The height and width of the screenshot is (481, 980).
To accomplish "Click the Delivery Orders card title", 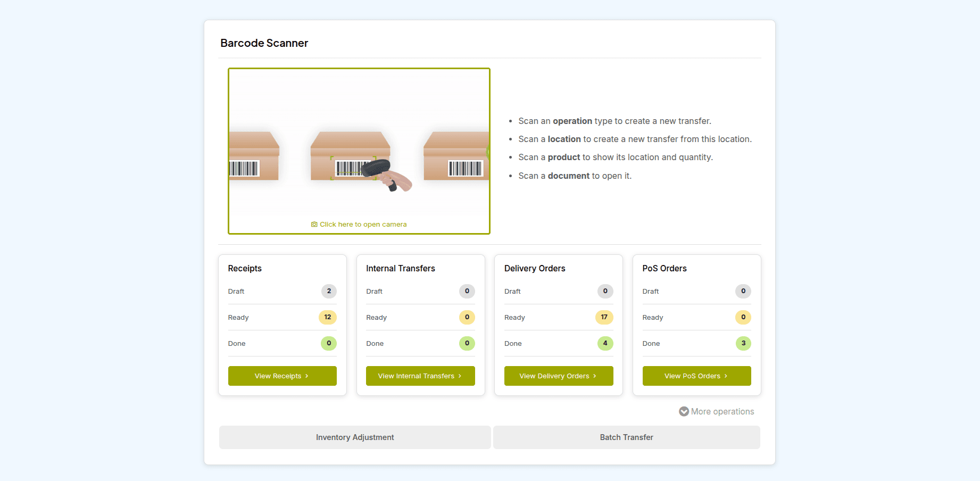I will pyautogui.click(x=535, y=269).
